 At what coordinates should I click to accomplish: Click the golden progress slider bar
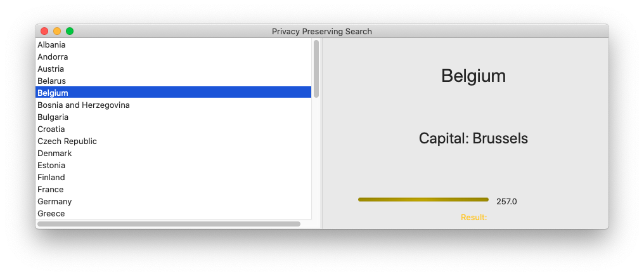pyautogui.click(x=423, y=200)
